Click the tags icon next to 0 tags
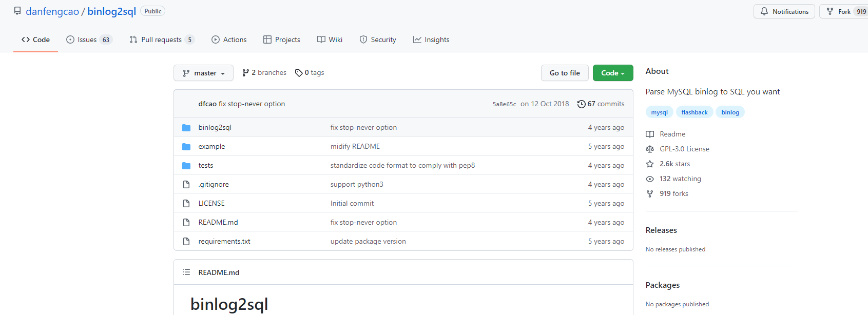Viewport: 868px width, 315px height. pos(299,73)
